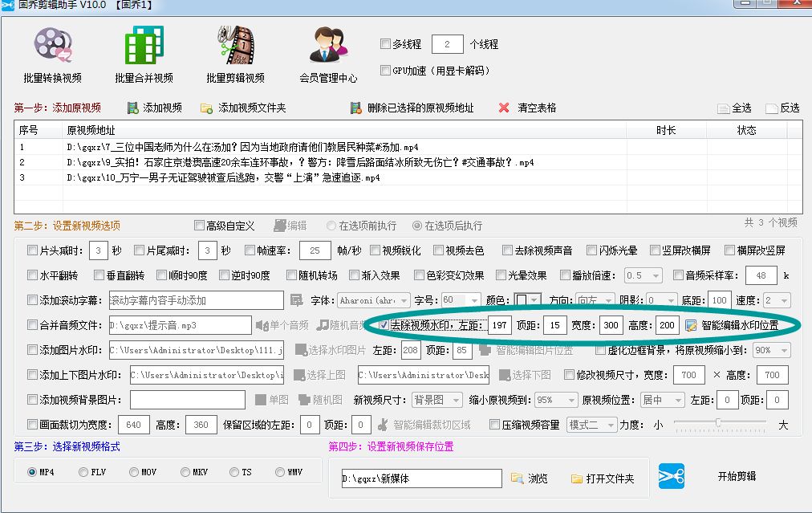Click the 单图 background image icon
Viewport: 812px width, 513px height.
click(x=261, y=400)
